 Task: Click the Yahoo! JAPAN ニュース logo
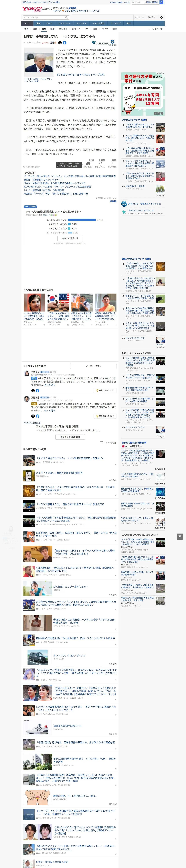pyautogui.click(x=37, y=9)
